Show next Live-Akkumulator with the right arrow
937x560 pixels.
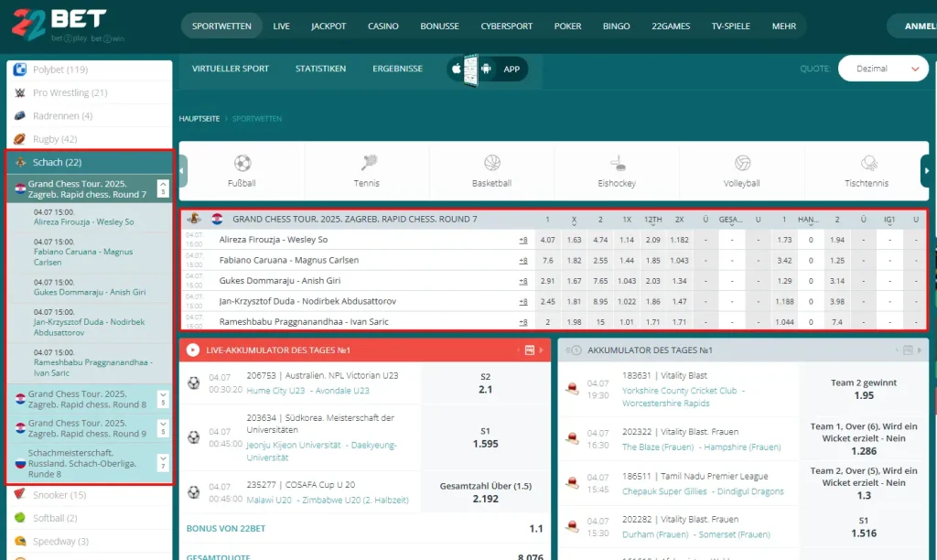click(542, 350)
